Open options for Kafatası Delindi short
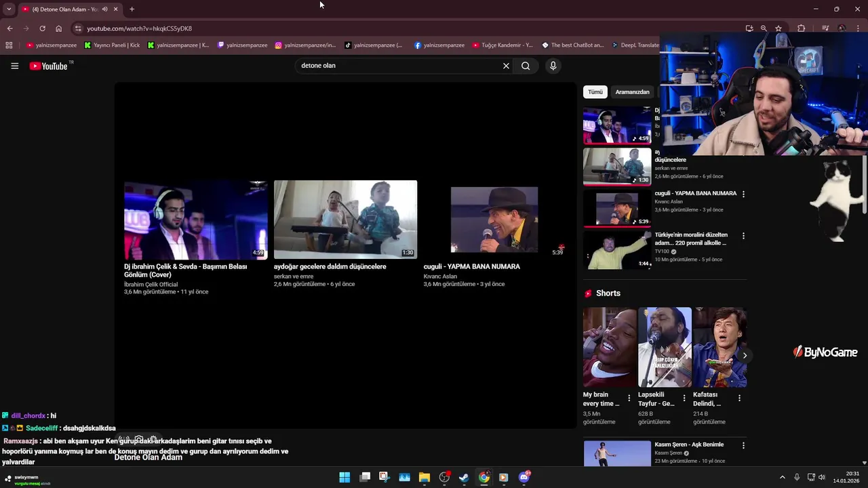This screenshot has width=868, height=488. (739, 398)
